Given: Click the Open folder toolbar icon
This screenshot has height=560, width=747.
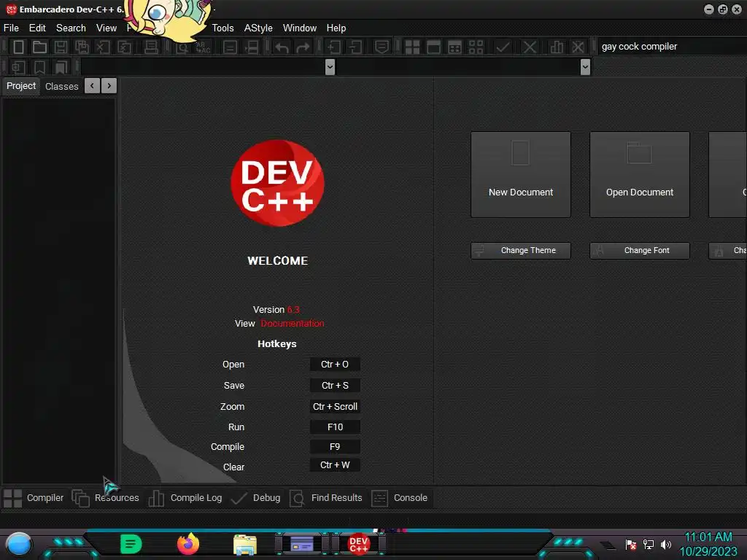Looking at the screenshot, I should pyautogui.click(x=39, y=47).
